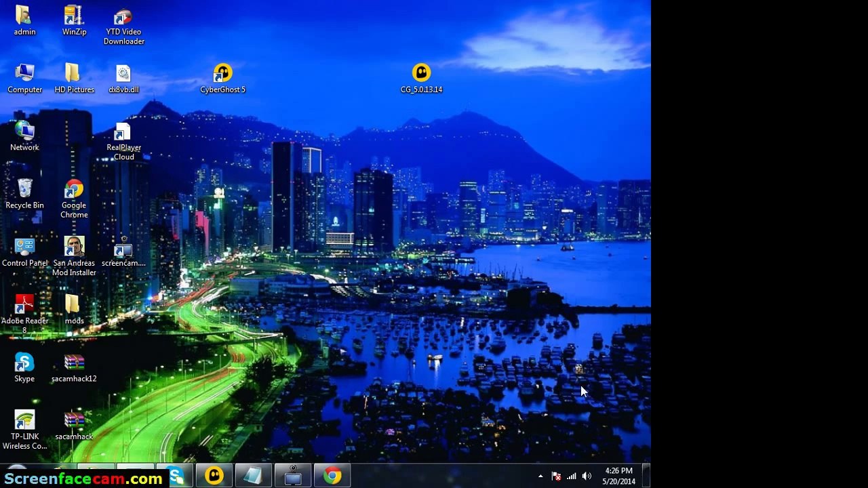Open the volume speaker tray icon

587,476
